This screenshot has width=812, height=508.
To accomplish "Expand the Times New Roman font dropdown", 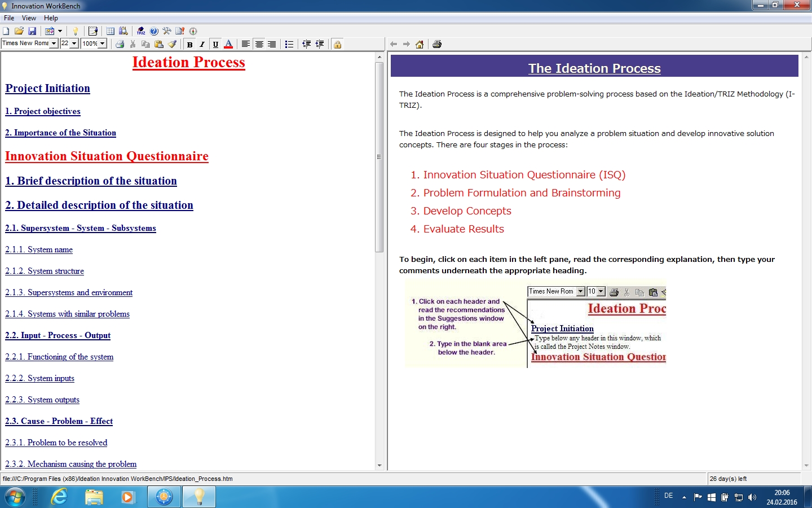I will click(x=54, y=43).
